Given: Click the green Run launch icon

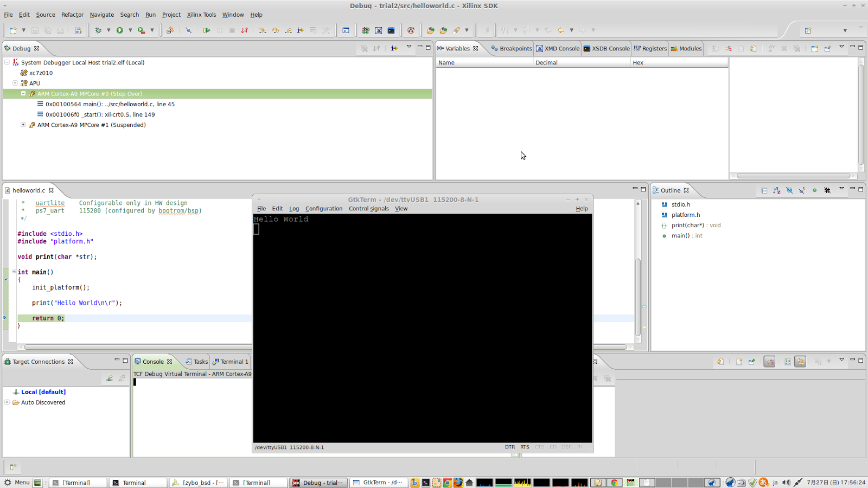Looking at the screenshot, I should 120,30.
